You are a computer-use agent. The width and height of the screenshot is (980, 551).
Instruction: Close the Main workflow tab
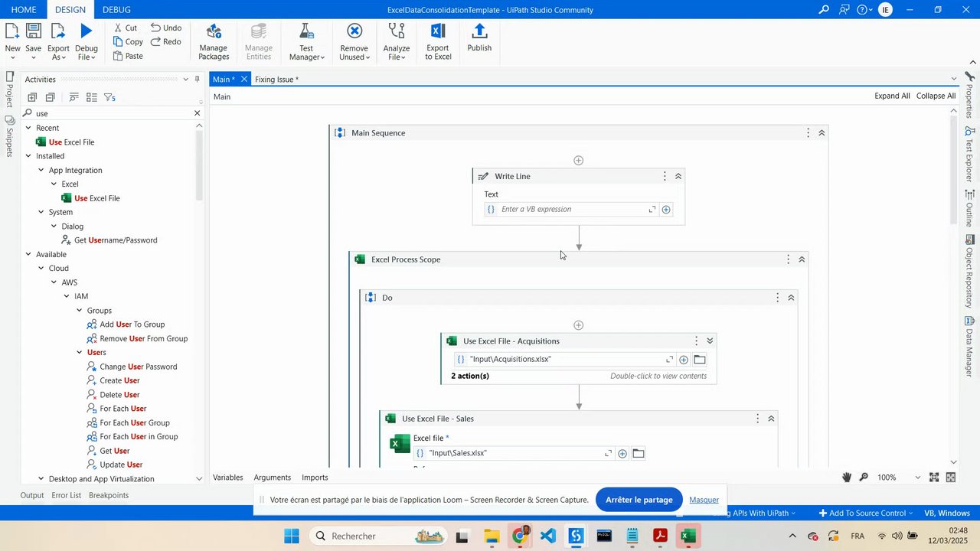(244, 80)
